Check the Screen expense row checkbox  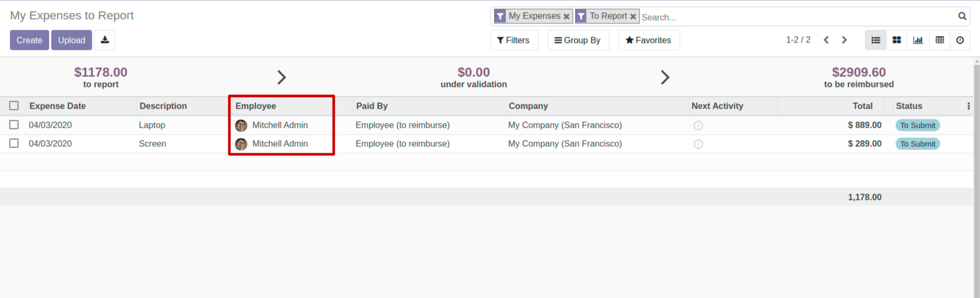[14, 144]
